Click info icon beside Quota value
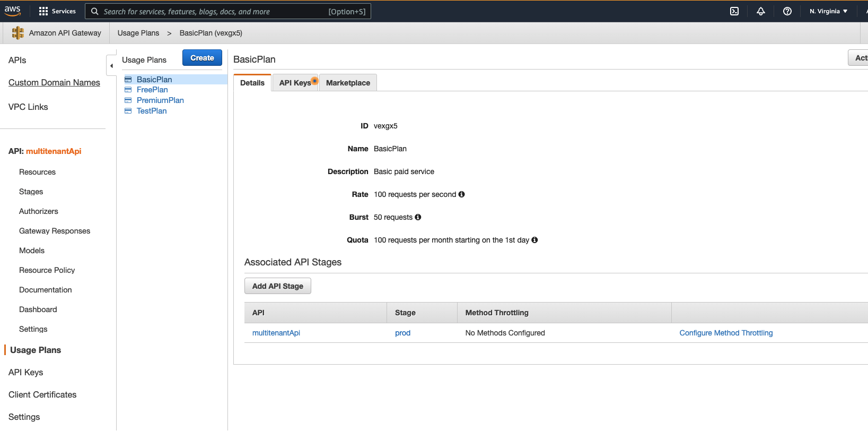 point(534,240)
